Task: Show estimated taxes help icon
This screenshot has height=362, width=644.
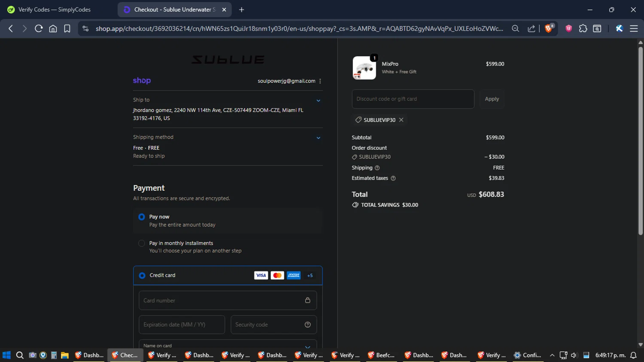Action: coord(393,178)
